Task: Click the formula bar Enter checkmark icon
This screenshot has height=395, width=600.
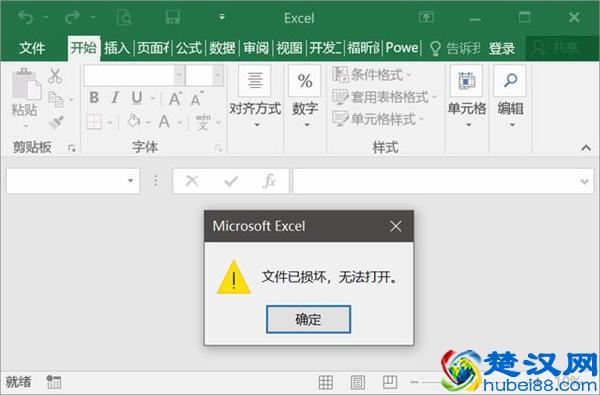Action: pos(231,181)
